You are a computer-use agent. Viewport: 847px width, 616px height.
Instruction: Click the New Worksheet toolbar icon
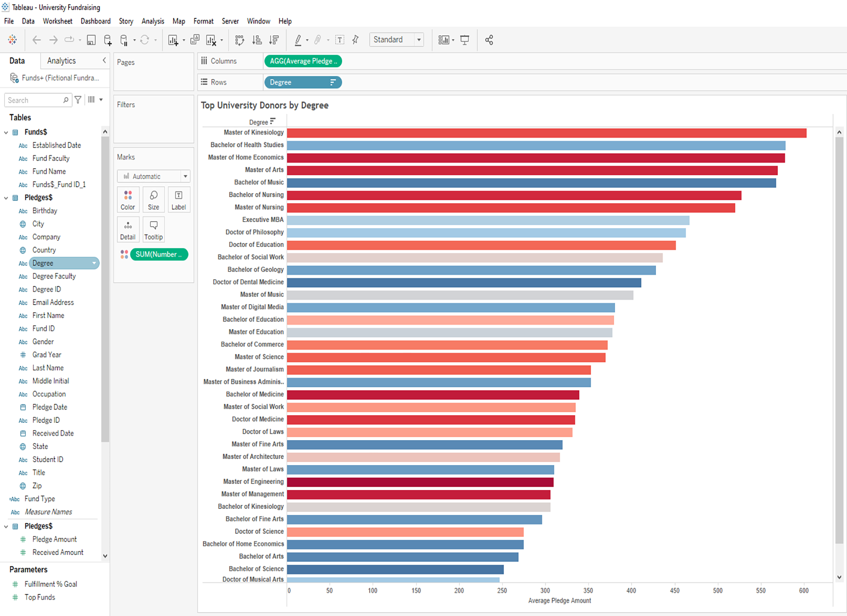click(x=173, y=40)
